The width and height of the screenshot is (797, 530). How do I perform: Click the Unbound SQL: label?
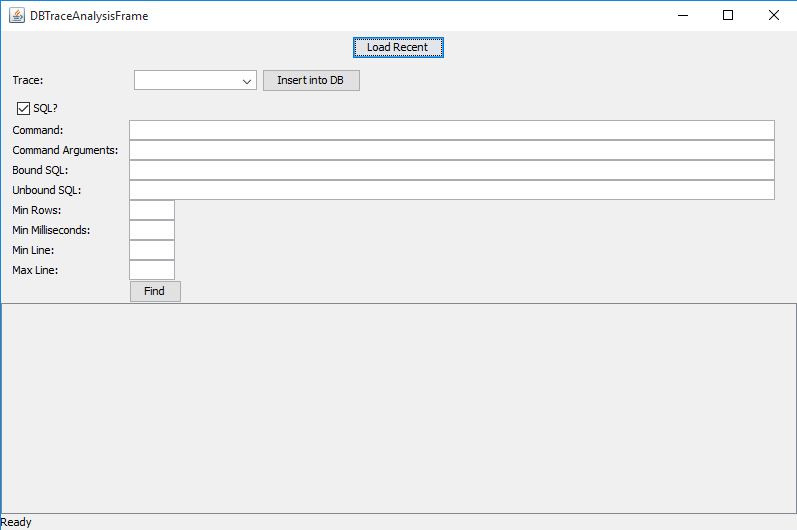pos(47,190)
